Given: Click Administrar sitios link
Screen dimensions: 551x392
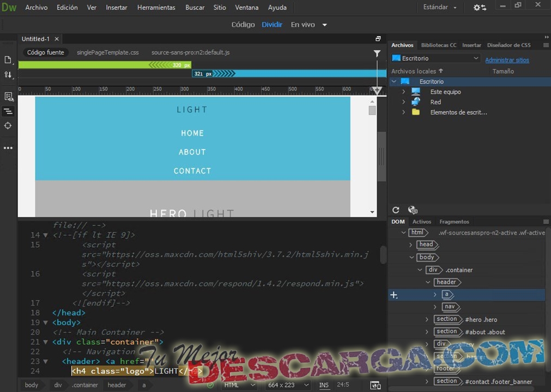Looking at the screenshot, I should point(507,60).
